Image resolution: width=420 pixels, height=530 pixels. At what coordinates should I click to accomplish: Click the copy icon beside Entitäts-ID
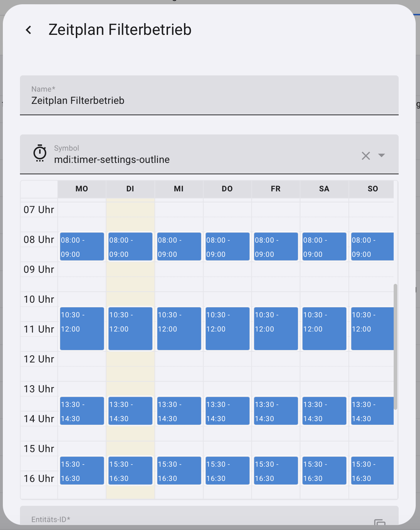(x=380, y=523)
